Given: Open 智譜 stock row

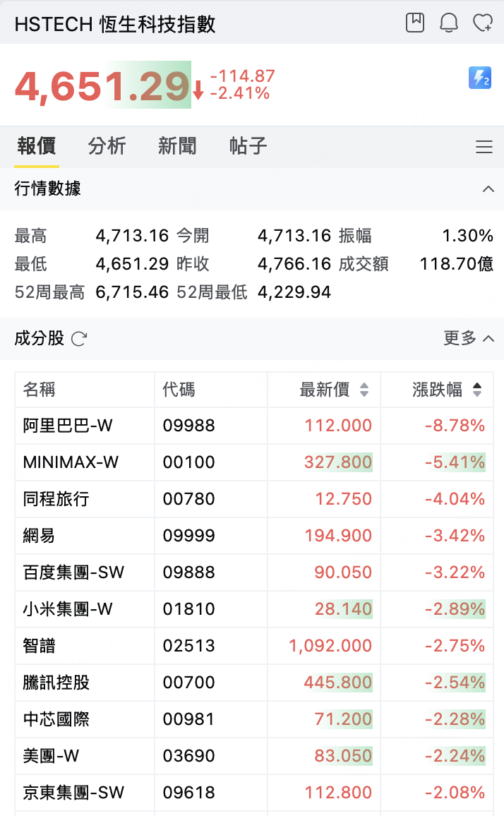Looking at the screenshot, I should point(254,646).
